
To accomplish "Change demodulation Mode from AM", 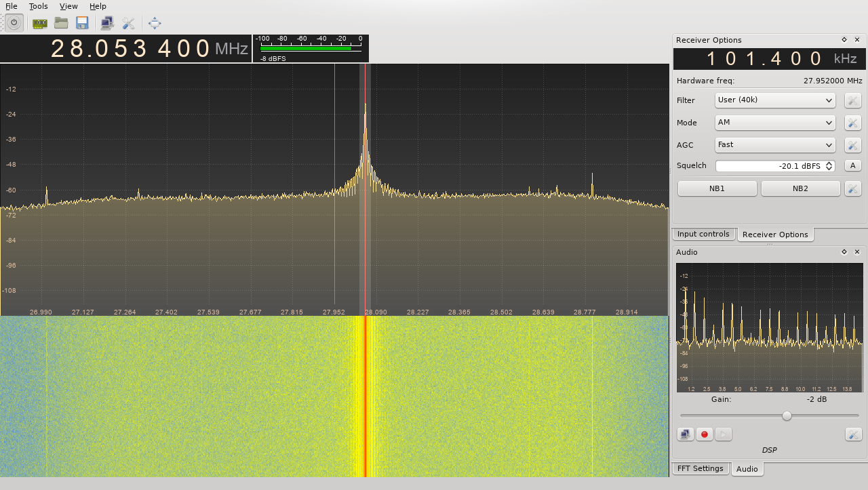I will (x=775, y=123).
